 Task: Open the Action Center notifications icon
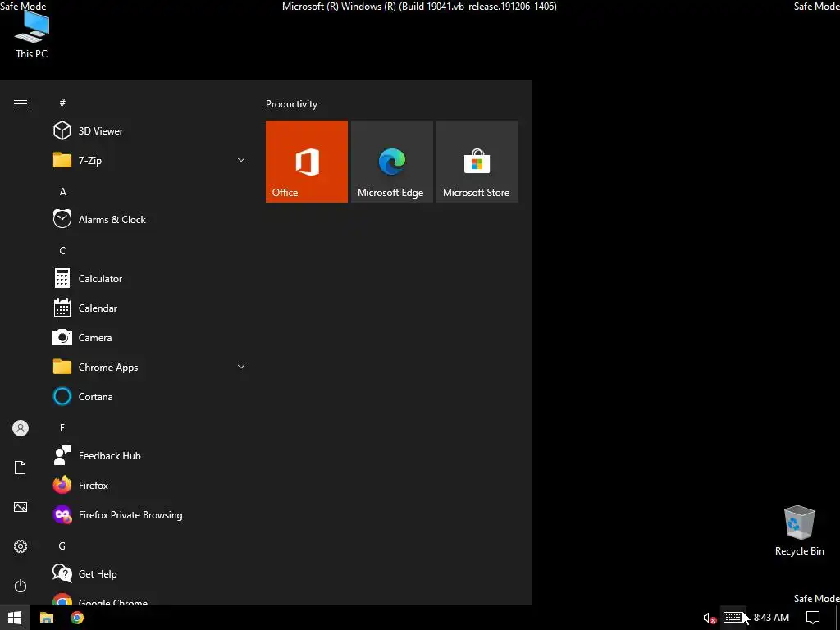813,618
